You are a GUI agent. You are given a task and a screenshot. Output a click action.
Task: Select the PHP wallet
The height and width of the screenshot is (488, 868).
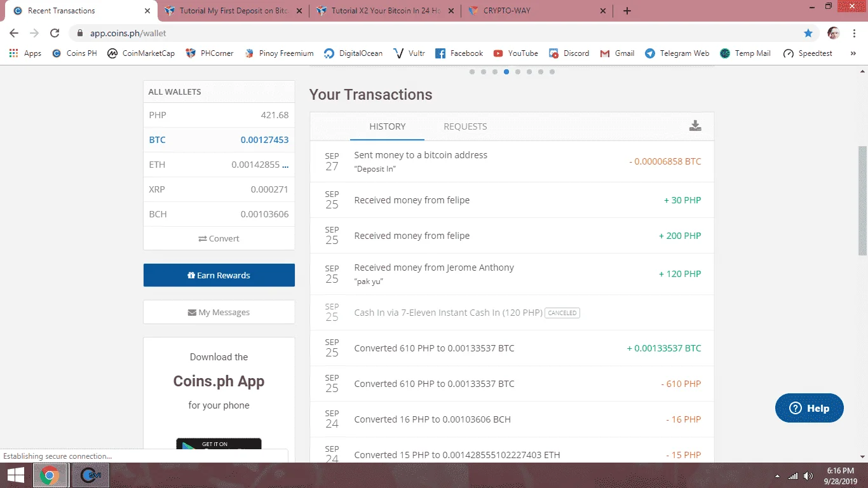[219, 115]
